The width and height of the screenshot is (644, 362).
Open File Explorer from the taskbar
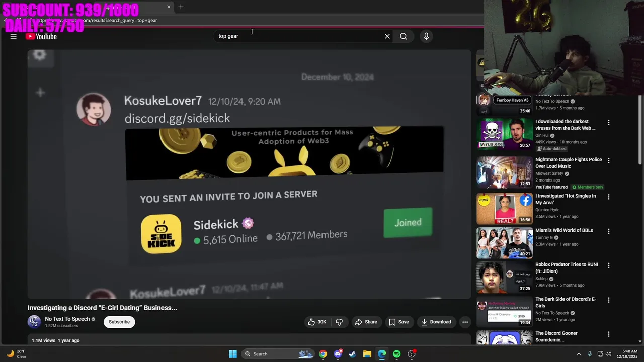[x=367, y=354]
